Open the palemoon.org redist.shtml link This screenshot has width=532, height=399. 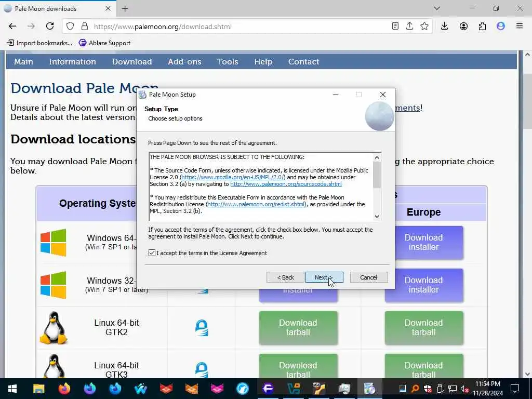[256, 204]
